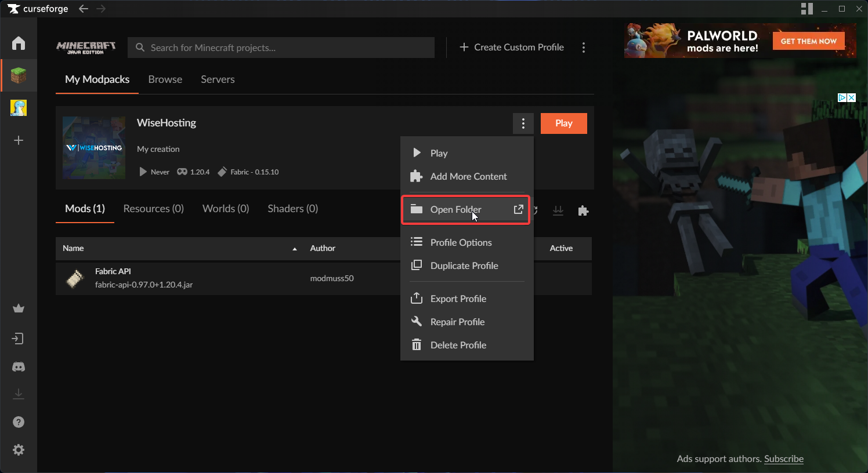Choose Repair Profile menu item
Screen dimensions: 868x473
467,322
